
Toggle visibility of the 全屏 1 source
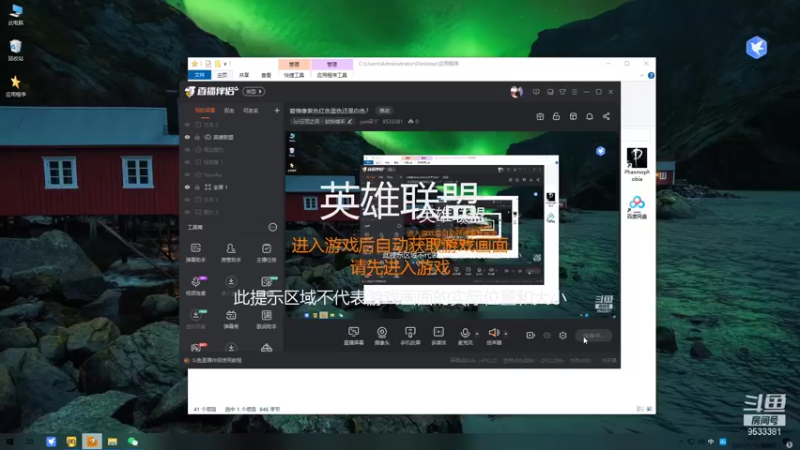click(x=187, y=187)
